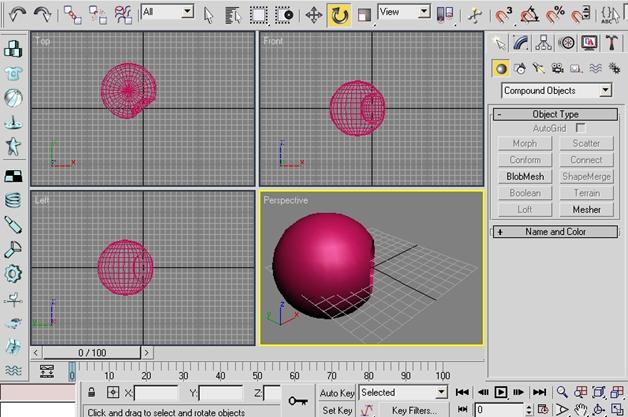Toggle the selection lock padlock
This screenshot has width=628, height=417.
(92, 393)
